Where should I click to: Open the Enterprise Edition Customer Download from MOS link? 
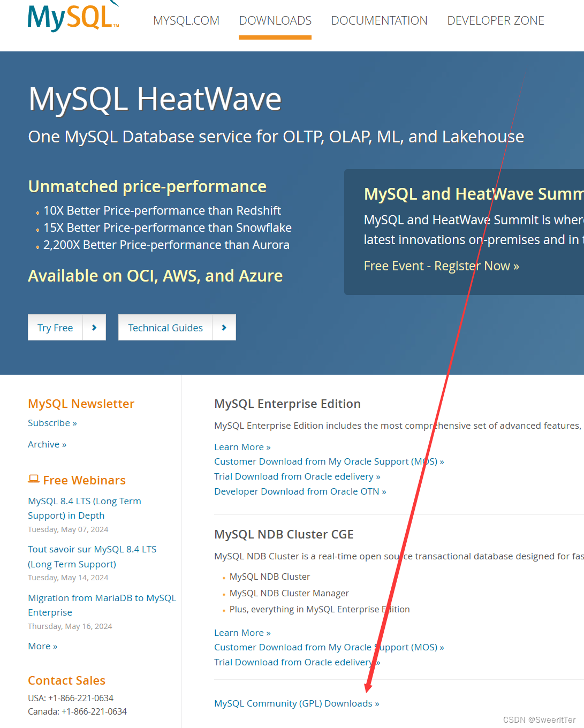[x=329, y=461]
